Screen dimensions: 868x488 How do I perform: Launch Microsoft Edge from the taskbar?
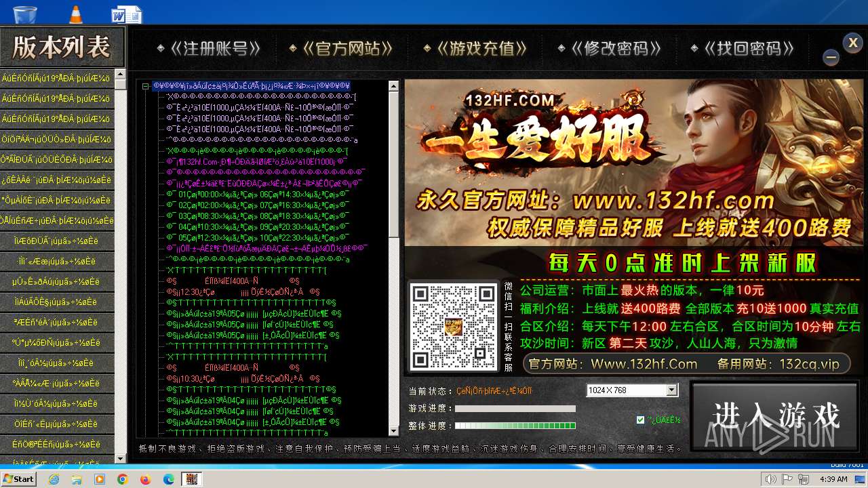168,479
